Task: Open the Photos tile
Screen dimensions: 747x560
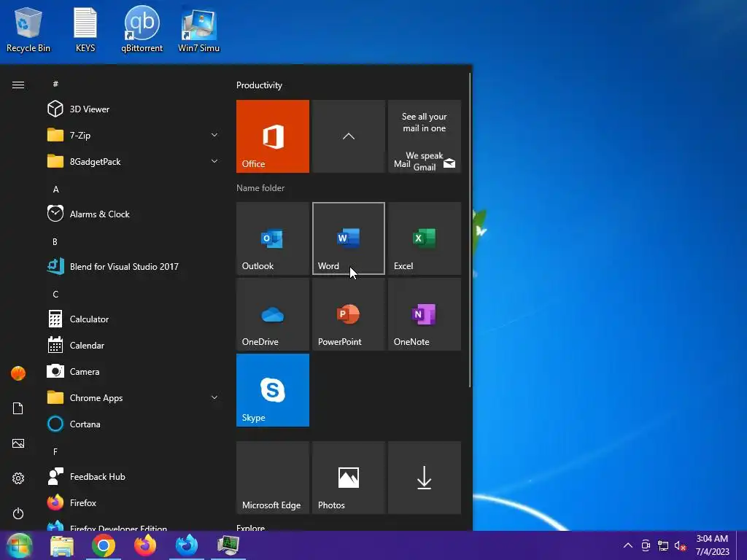Action: (x=348, y=478)
